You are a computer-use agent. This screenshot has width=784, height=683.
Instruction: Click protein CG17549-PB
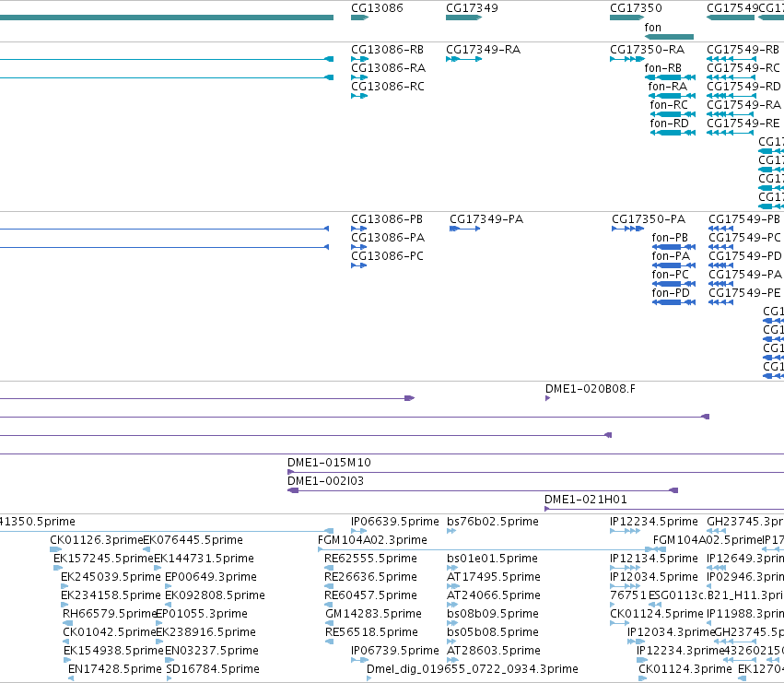click(x=744, y=219)
